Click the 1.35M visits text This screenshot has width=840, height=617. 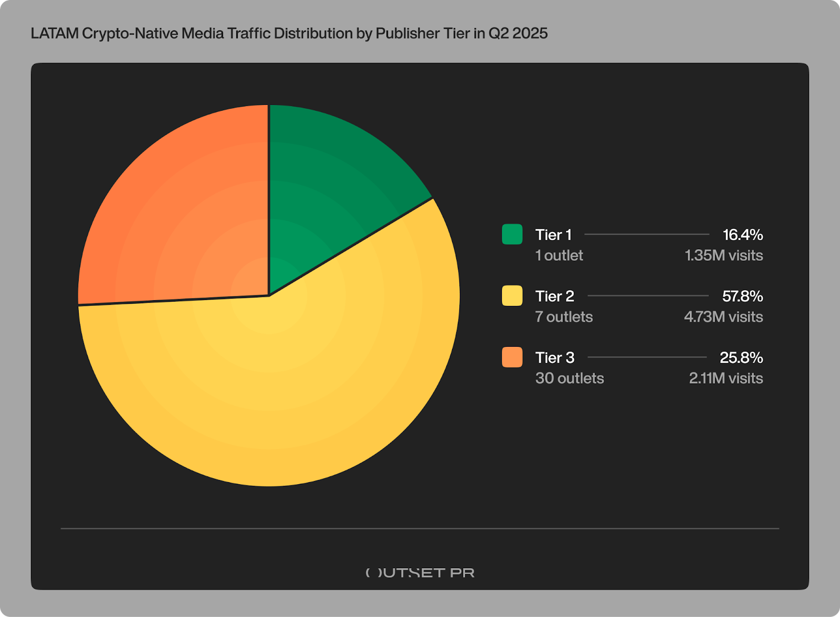point(723,256)
